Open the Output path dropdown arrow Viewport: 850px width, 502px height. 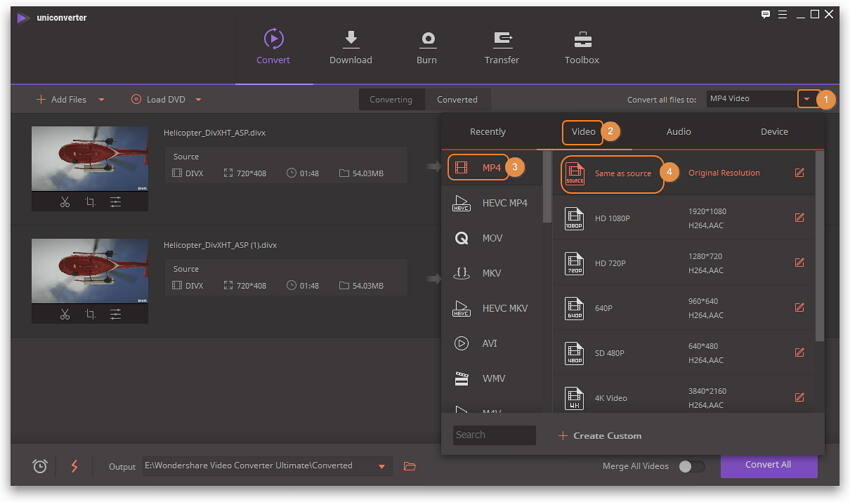(382, 466)
